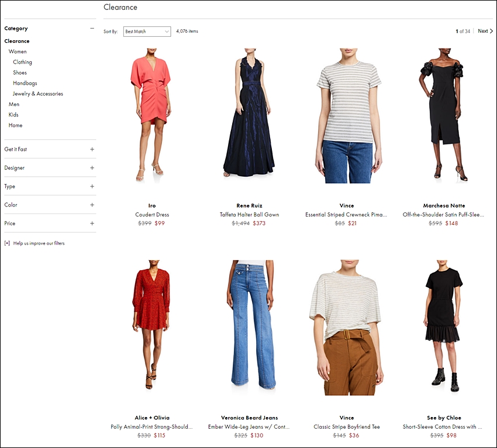Filter by Women's Clothing

coord(22,62)
